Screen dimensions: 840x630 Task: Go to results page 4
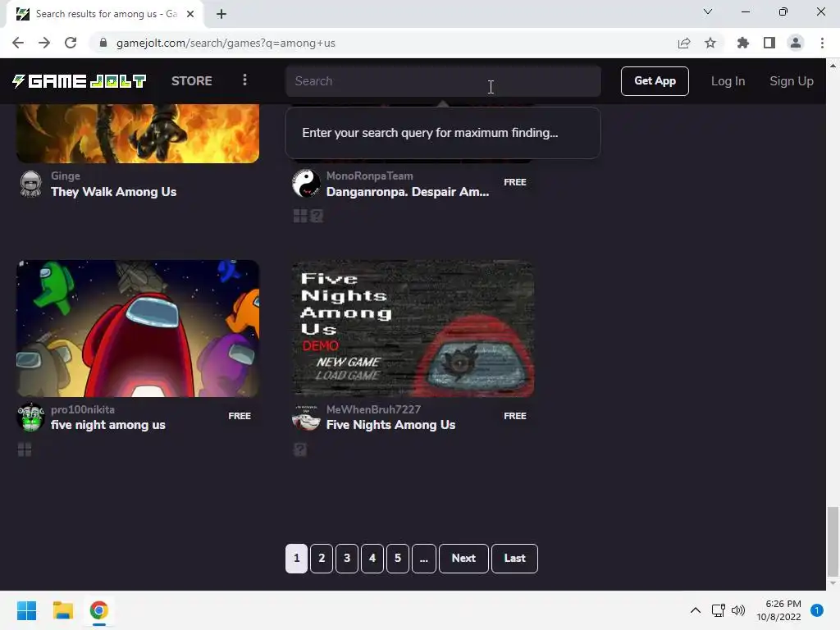[x=372, y=558]
